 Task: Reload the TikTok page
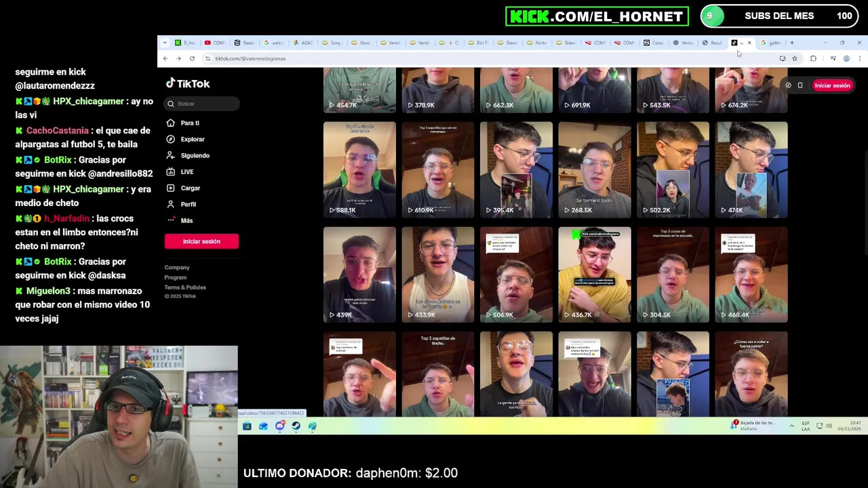coord(192,58)
